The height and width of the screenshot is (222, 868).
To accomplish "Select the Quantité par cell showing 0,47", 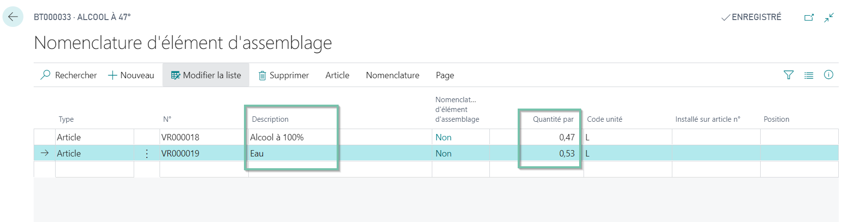I will 536,137.
